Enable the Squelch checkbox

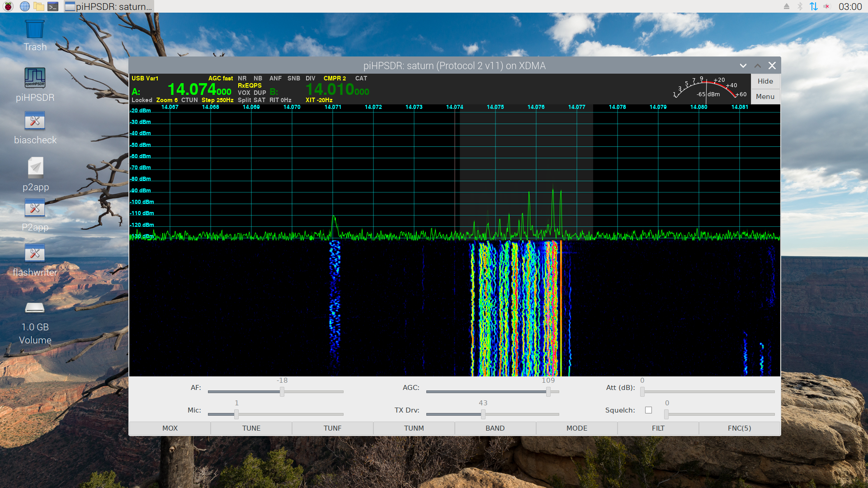[x=648, y=410]
